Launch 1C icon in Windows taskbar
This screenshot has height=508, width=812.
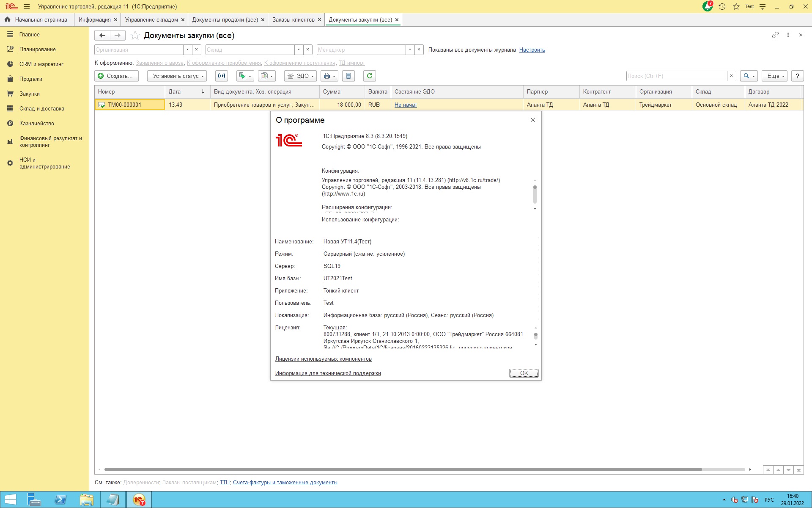pos(139,500)
